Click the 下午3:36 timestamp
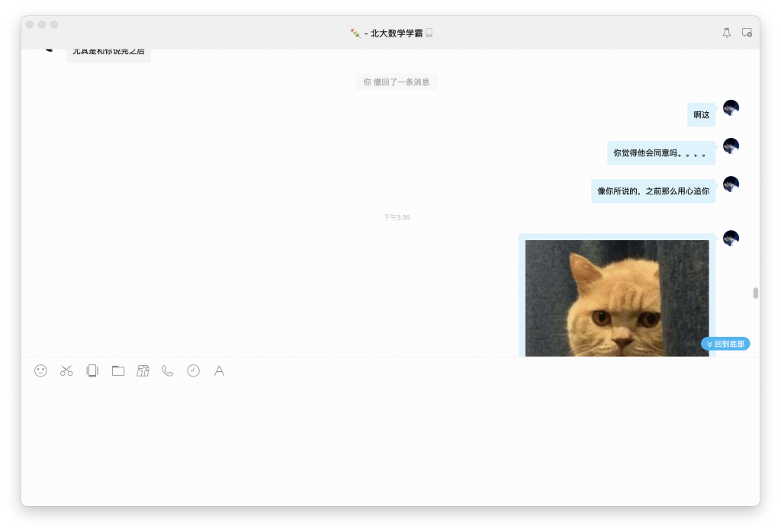 397,216
